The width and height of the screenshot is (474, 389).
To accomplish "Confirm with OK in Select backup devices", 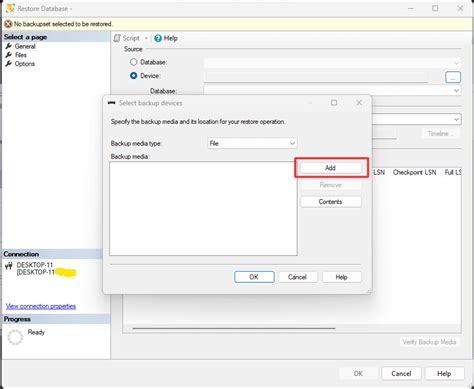I will point(254,277).
